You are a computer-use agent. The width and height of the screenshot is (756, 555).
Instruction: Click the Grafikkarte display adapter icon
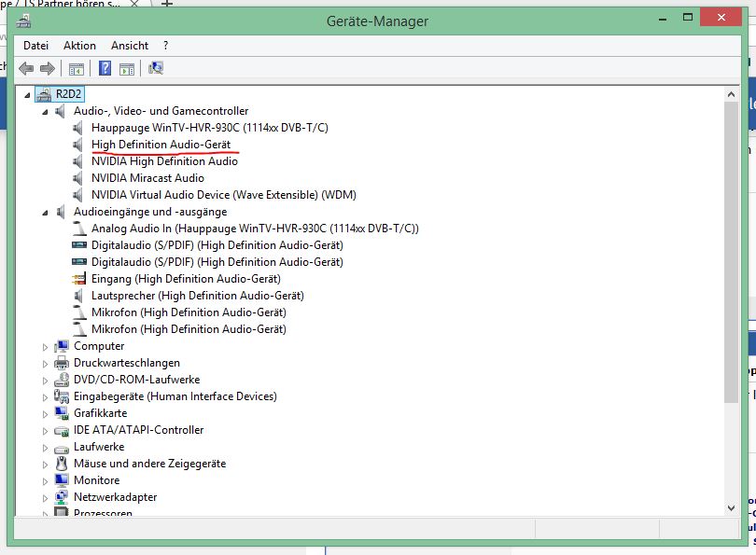(x=62, y=413)
